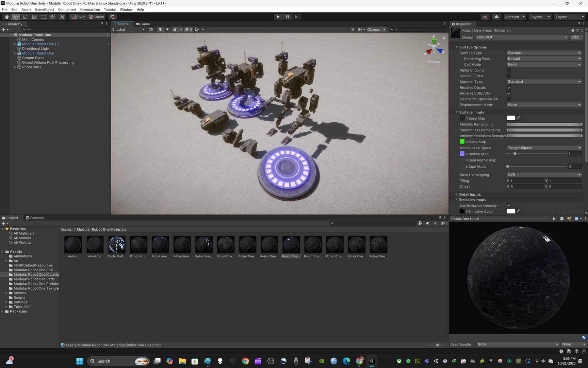Open the Base Map color swatch

pos(511,118)
